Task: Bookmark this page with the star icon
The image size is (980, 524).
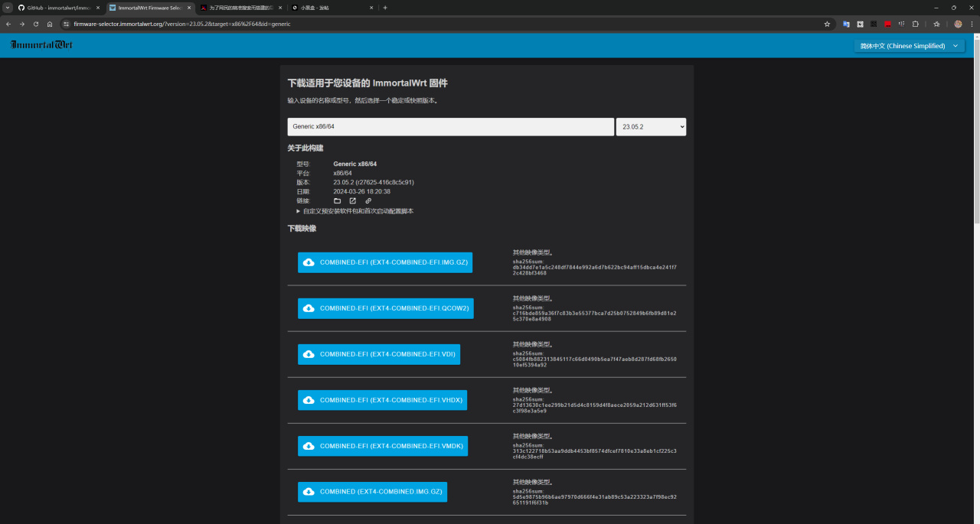Action: pyautogui.click(x=827, y=24)
